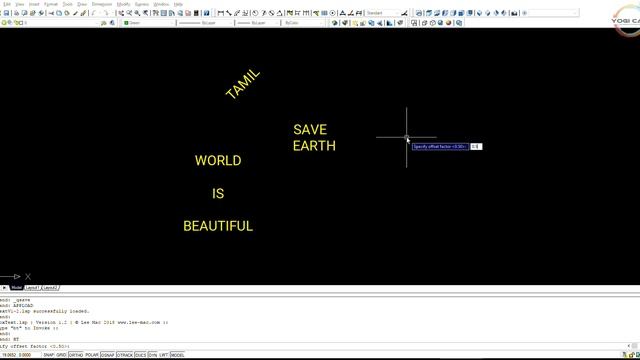Image resolution: width=640 pixels, height=360 pixels.
Task: Click the coordinates readout in status bar
Action: click(16, 355)
